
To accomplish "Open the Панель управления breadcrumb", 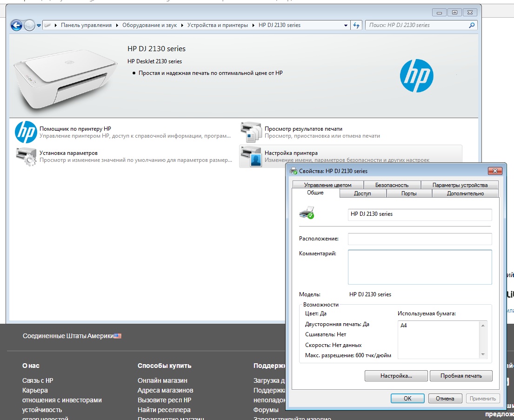I will tap(86, 25).
